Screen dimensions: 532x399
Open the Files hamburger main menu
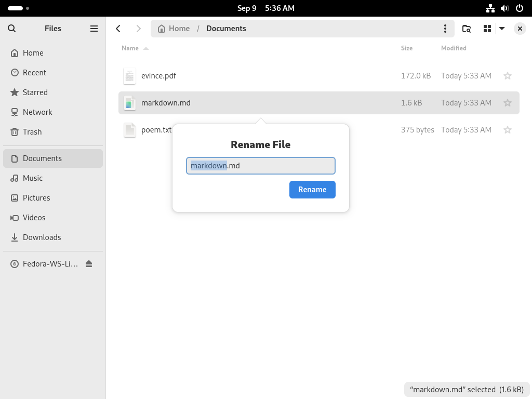94,29
